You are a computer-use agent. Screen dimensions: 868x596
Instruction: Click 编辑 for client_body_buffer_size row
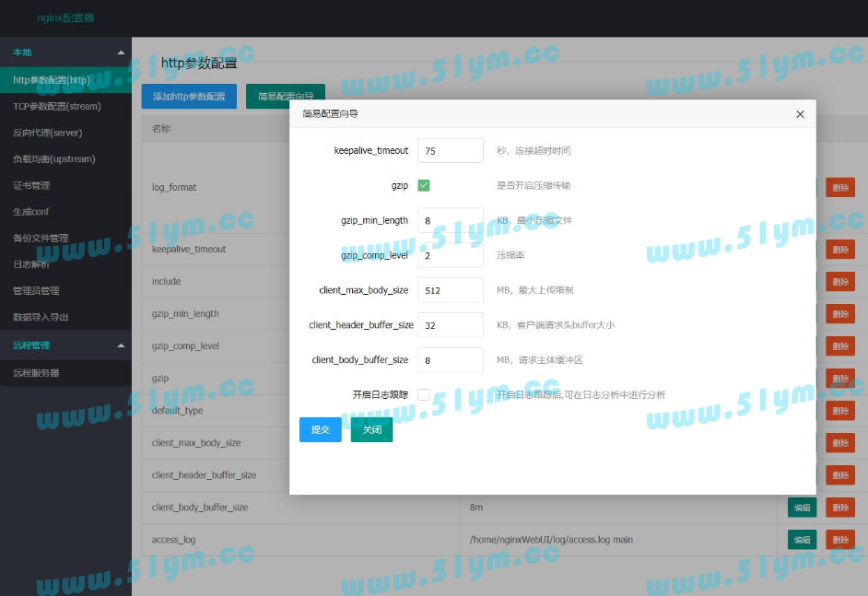point(803,508)
